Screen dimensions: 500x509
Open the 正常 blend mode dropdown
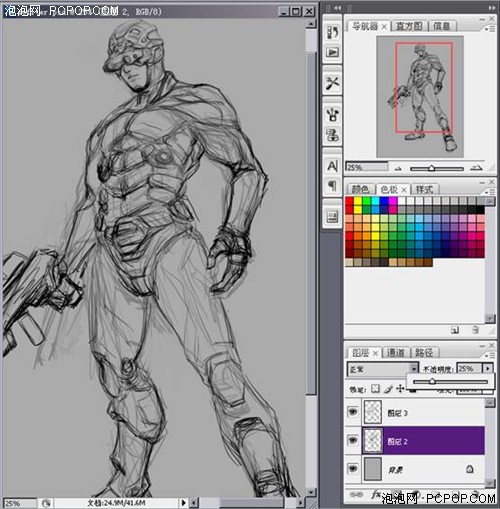383,369
